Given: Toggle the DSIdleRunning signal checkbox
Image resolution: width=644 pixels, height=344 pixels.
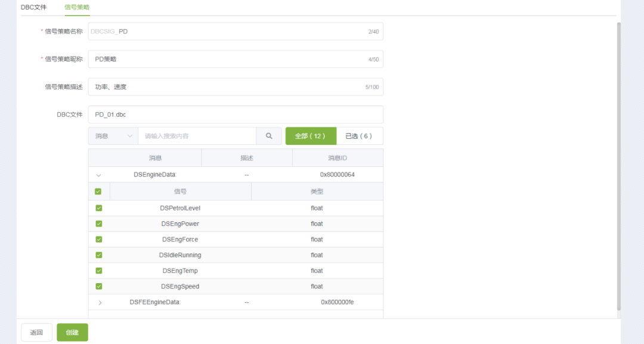Looking at the screenshot, I should pyautogui.click(x=98, y=255).
